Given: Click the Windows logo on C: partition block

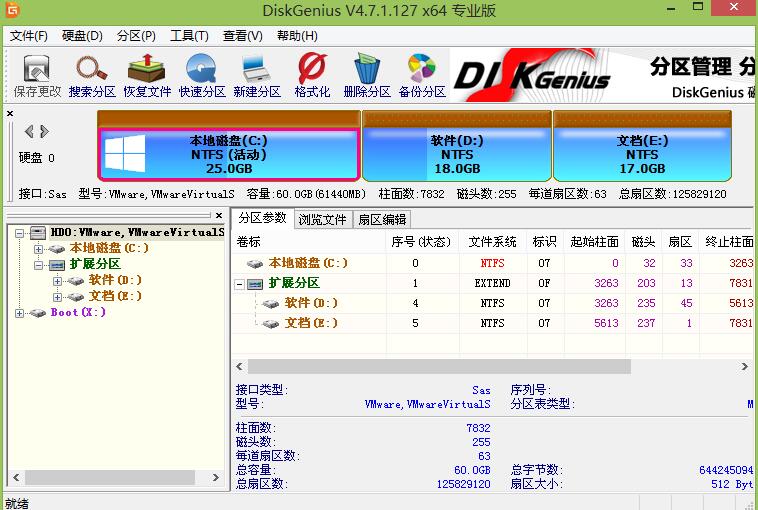Looking at the screenshot, I should pos(125,153).
